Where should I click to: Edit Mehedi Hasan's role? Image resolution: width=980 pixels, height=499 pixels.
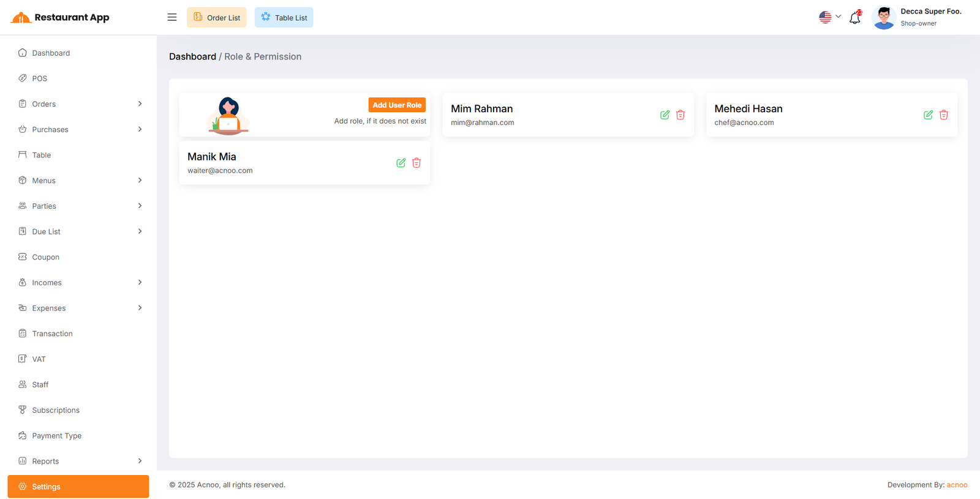(x=928, y=115)
